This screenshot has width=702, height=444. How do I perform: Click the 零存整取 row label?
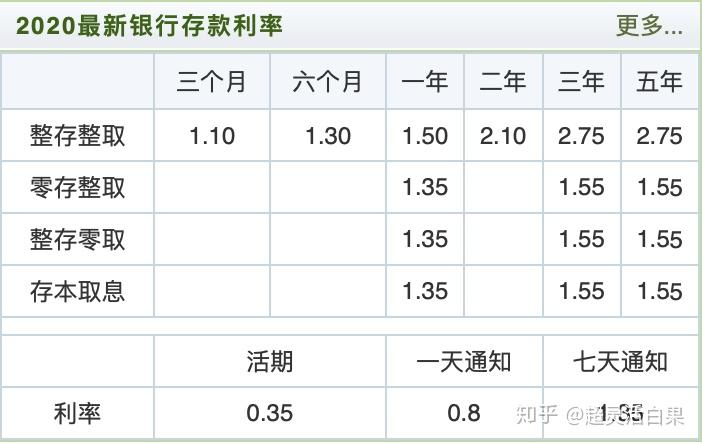[77, 188]
